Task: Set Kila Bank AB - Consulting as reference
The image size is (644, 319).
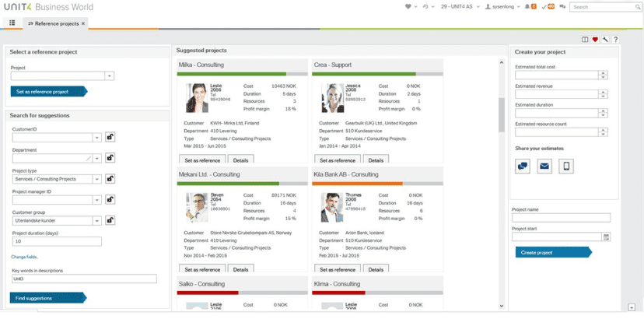Action: pos(338,269)
